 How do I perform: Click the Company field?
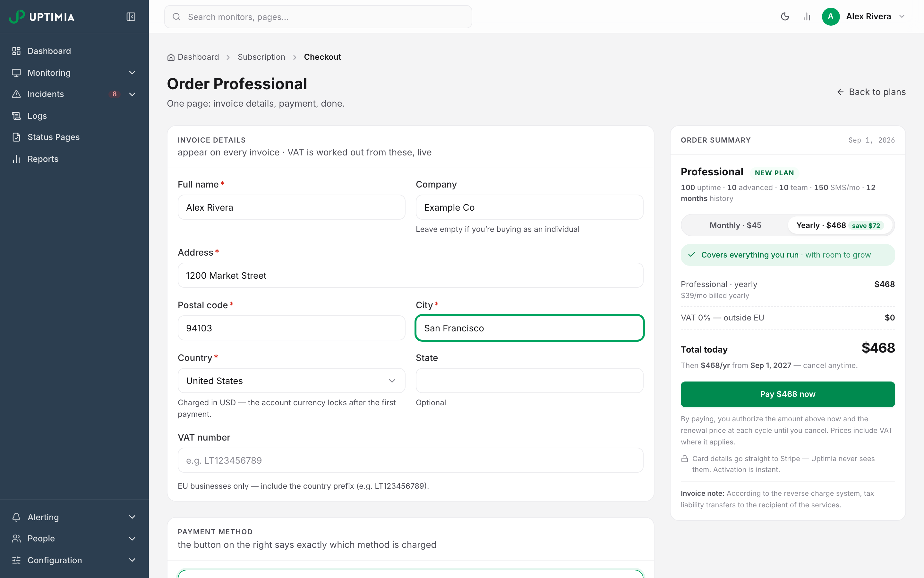pos(529,207)
